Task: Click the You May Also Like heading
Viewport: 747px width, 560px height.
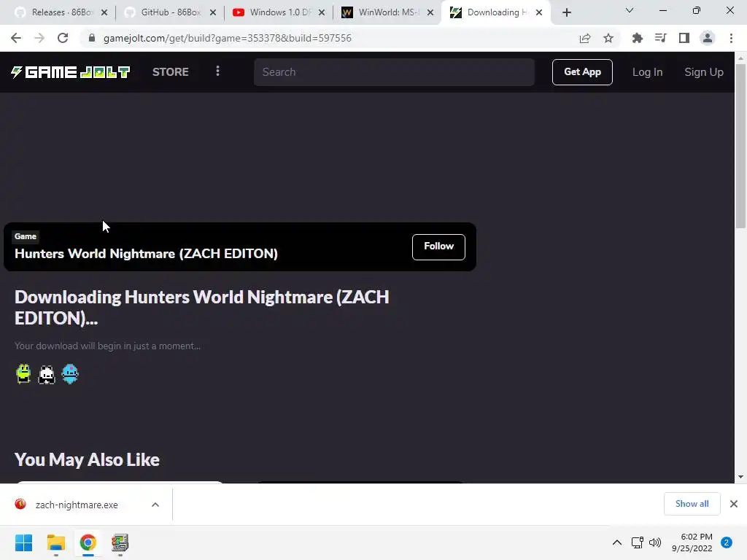Action: [x=88, y=459]
